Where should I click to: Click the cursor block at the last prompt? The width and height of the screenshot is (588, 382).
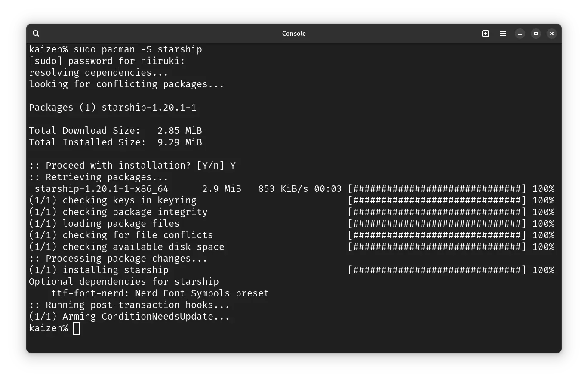pyautogui.click(x=76, y=328)
